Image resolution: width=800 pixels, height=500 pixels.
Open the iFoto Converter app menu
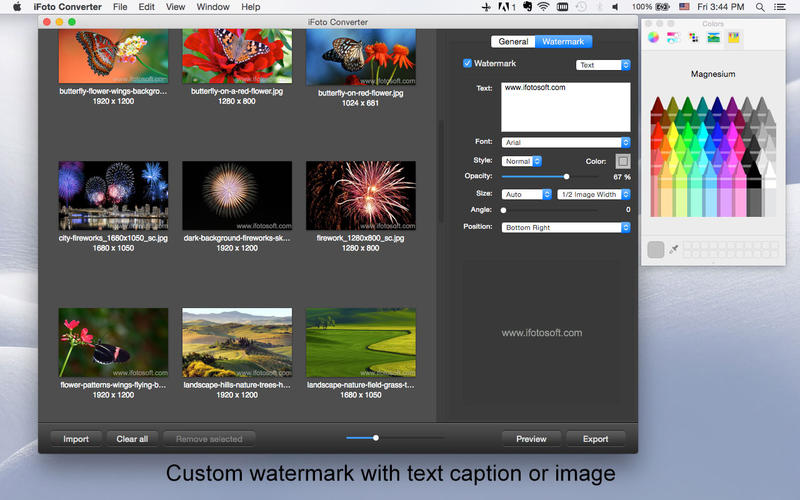coord(67,7)
